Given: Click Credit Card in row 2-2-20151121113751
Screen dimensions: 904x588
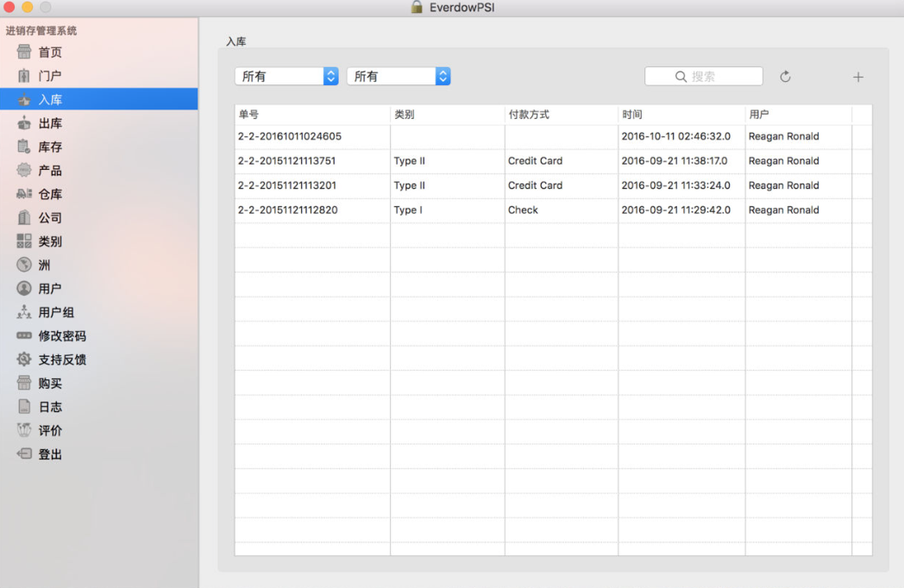Looking at the screenshot, I should (x=535, y=161).
